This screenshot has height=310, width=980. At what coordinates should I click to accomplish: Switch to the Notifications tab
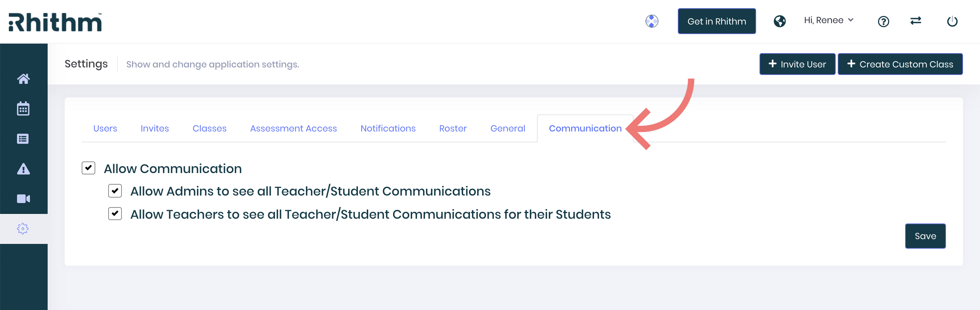pos(388,129)
